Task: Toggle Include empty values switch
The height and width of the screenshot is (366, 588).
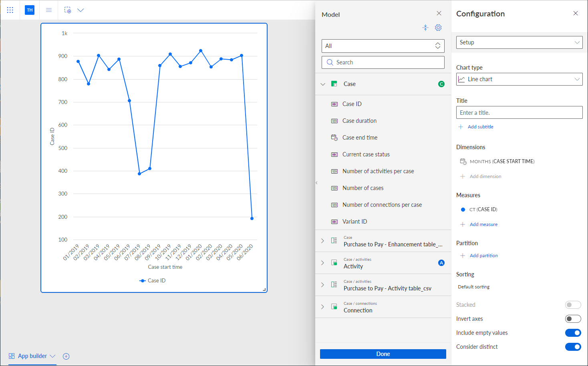Action: click(x=573, y=333)
